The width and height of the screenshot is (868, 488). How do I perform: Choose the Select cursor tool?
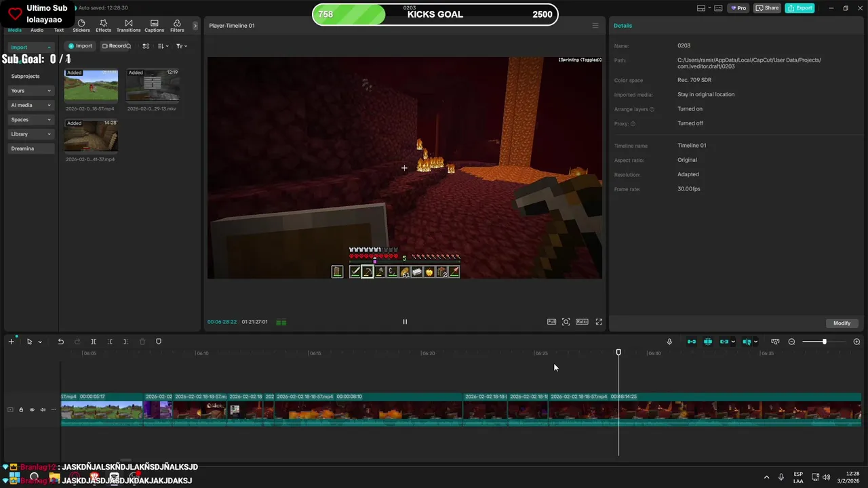click(x=29, y=342)
